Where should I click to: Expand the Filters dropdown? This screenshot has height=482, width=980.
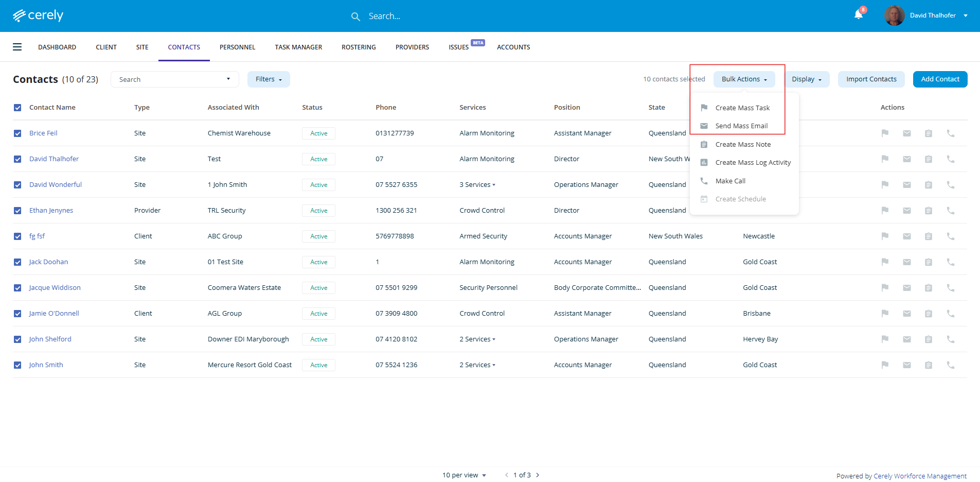[269, 79]
